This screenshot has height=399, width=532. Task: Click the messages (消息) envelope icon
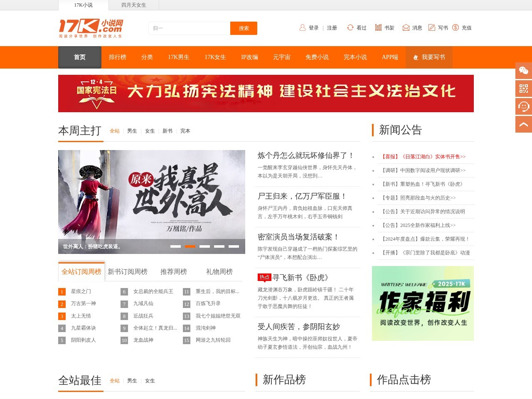406,28
